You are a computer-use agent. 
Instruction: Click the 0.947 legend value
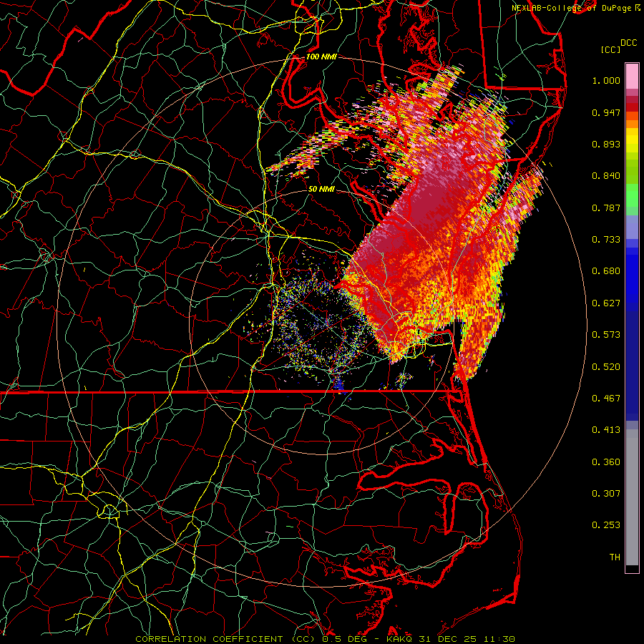tap(606, 112)
